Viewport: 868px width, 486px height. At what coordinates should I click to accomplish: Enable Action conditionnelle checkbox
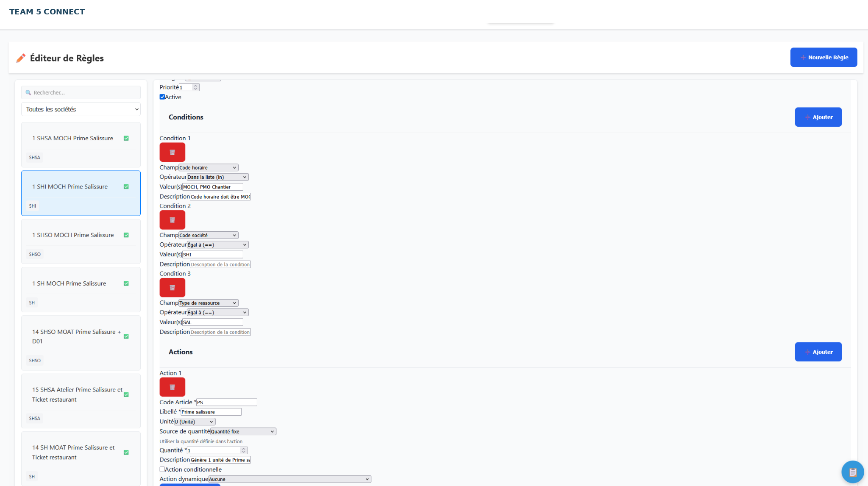tap(162, 469)
